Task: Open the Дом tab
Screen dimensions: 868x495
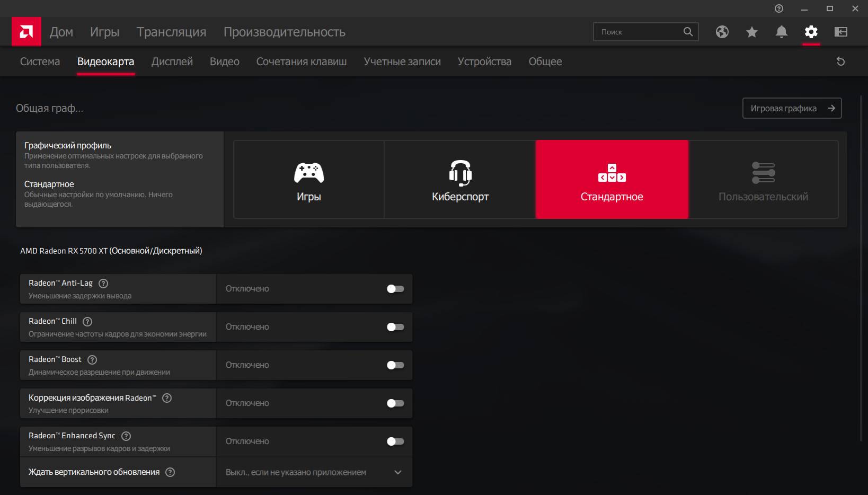Action: 61,32
